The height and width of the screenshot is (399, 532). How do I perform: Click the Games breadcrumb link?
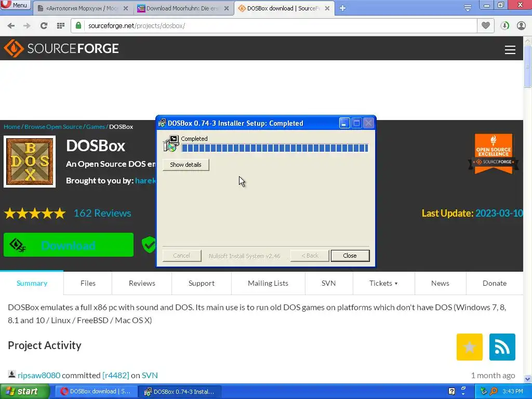click(96, 127)
